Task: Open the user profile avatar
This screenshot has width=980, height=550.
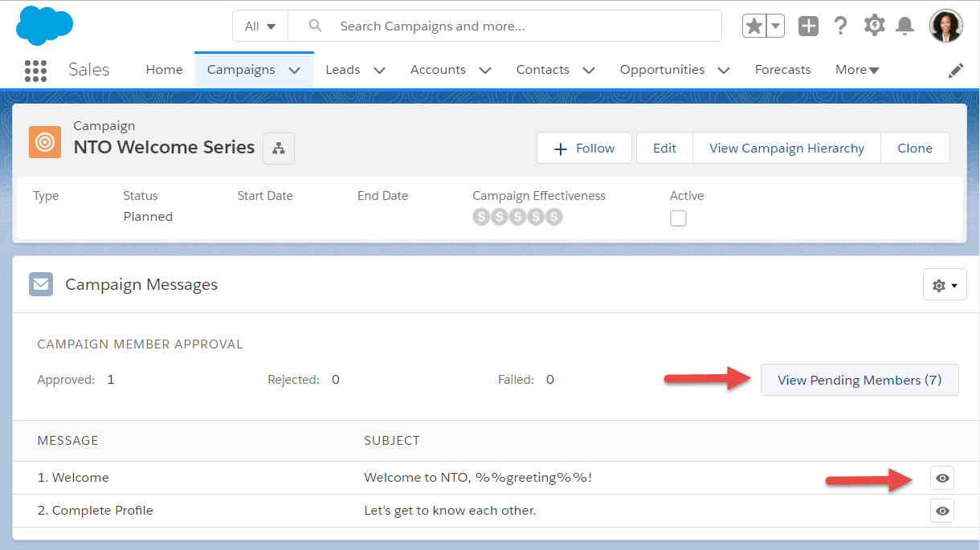Action: [946, 26]
